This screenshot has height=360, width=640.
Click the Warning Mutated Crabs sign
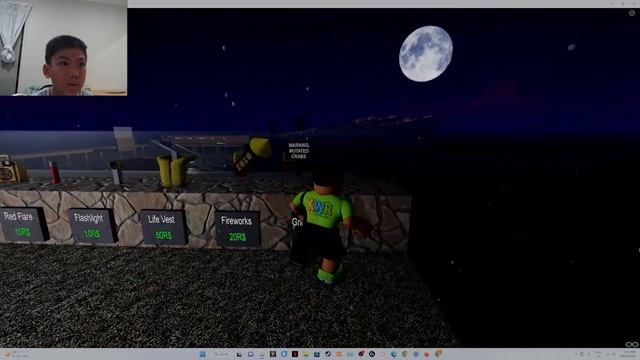[299, 151]
